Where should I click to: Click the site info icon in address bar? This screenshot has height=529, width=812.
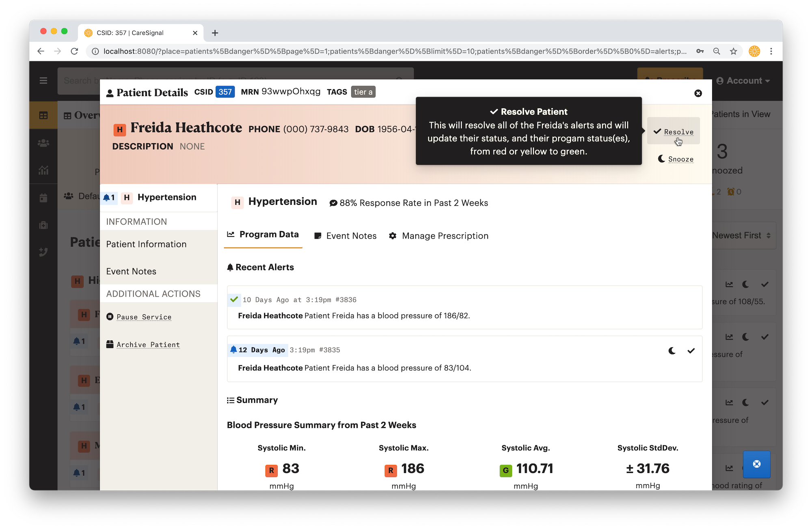(x=95, y=51)
